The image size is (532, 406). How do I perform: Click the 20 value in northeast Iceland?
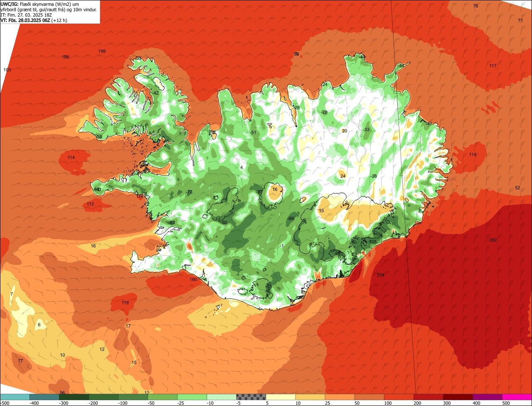[x=344, y=131]
